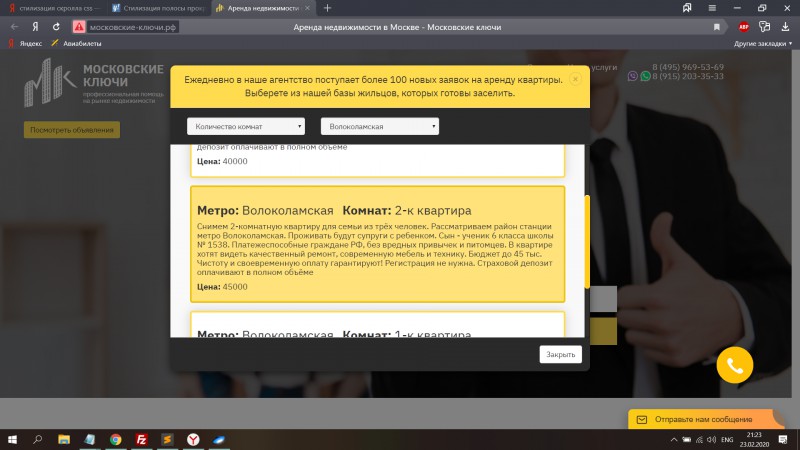Click price 'Цена: 45000' text
800x450 pixels.
(222, 287)
